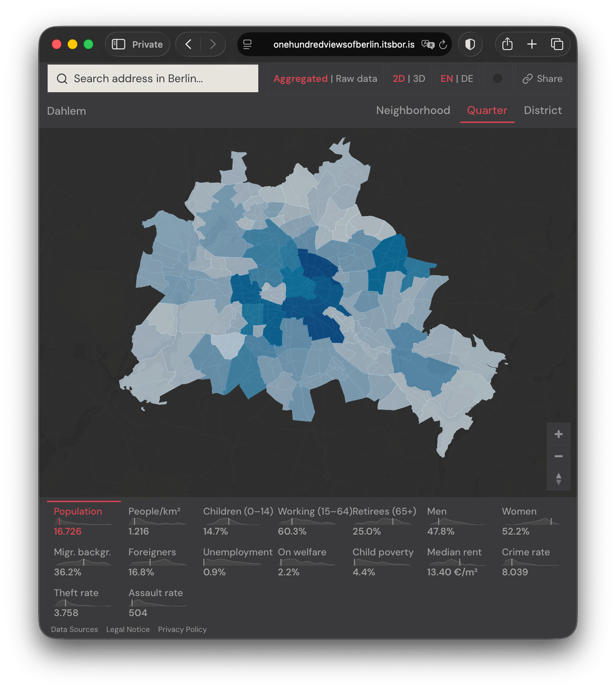Screen dimensions: 616x690
Task: Toggle the dark theme circle button
Action: [497, 79]
